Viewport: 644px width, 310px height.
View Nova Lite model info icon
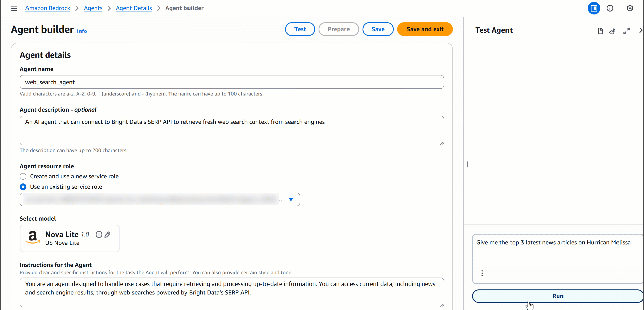[99, 235]
